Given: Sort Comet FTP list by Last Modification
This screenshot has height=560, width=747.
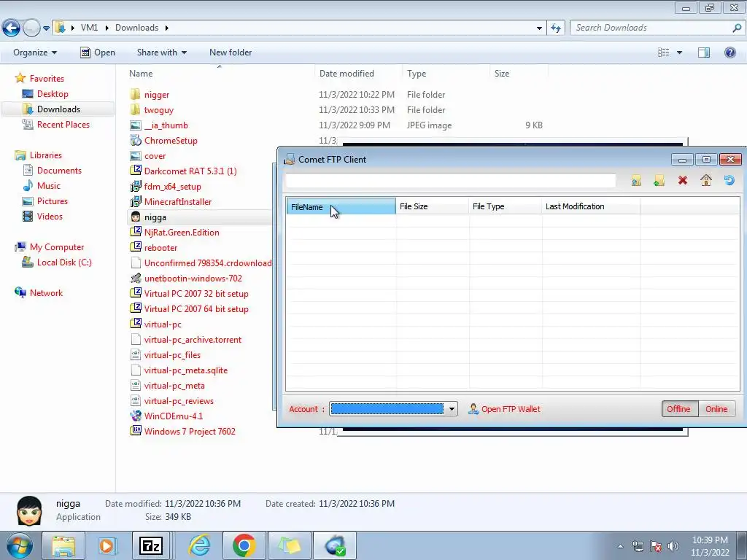Looking at the screenshot, I should [x=591, y=206].
